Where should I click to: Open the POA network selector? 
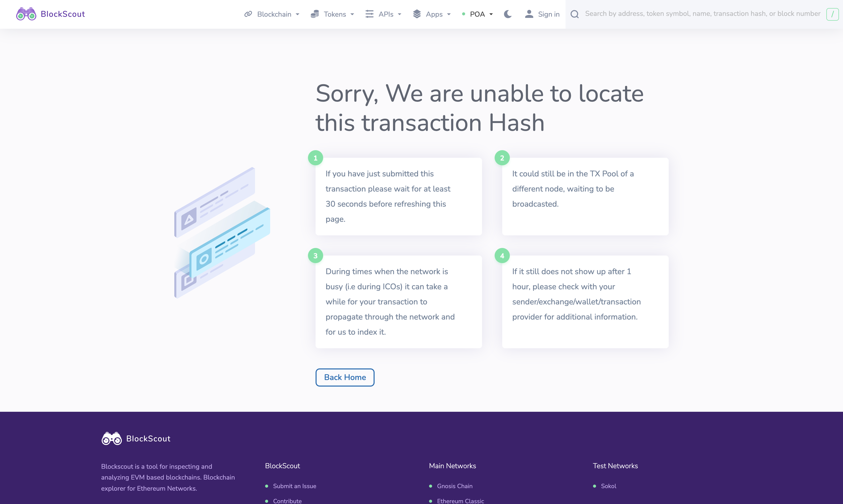pos(477,14)
